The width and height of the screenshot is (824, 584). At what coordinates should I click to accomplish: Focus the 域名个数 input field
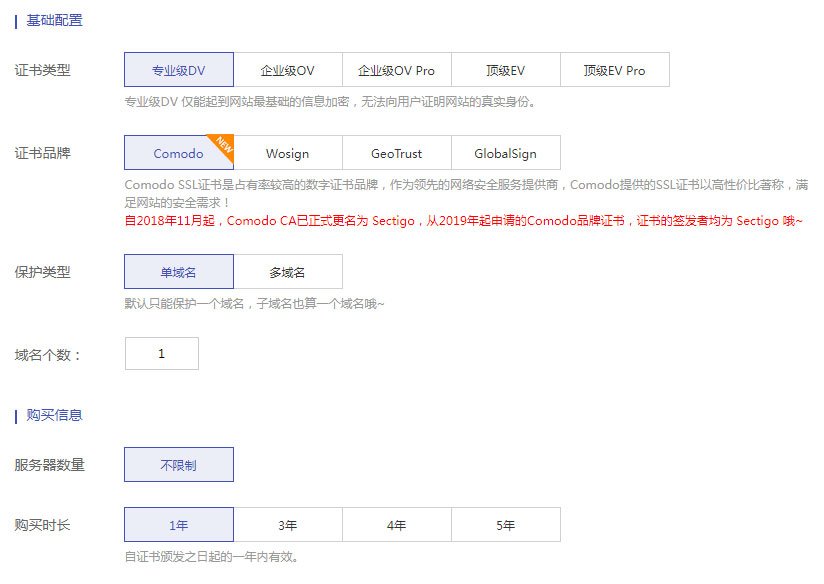[162, 353]
